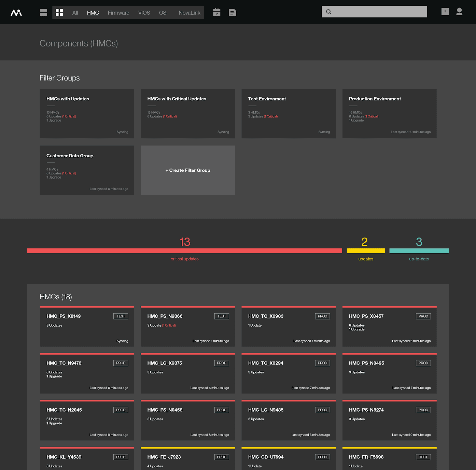The image size is (476, 470).
Task: Open HMC_PS_X0149 card
Action: coord(87,327)
